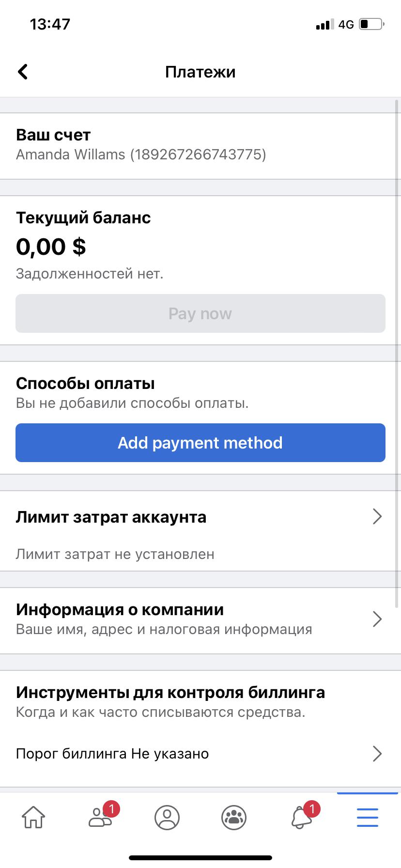Tap the battery status icon
This screenshot has width=401, height=868.
371,24
